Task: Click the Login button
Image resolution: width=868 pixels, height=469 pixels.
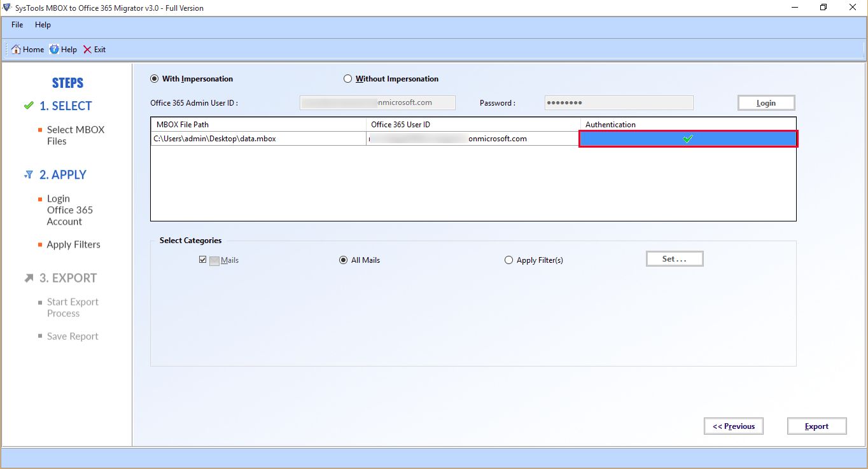Action: tap(766, 103)
